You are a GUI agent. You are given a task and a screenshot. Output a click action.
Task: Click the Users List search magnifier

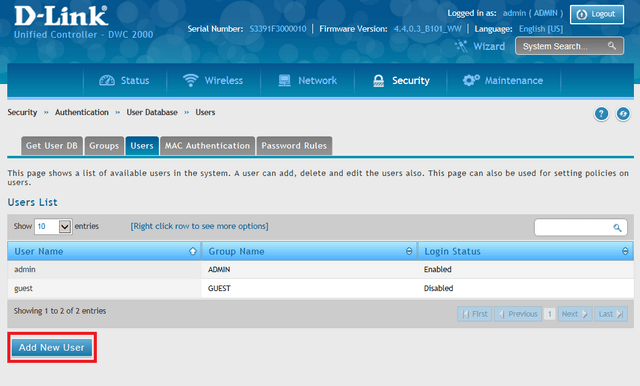[617, 228]
